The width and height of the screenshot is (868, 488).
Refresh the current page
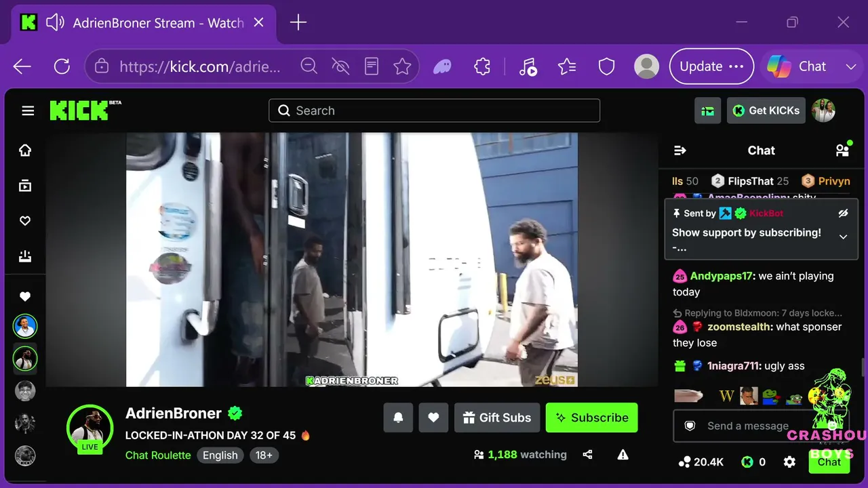click(62, 66)
